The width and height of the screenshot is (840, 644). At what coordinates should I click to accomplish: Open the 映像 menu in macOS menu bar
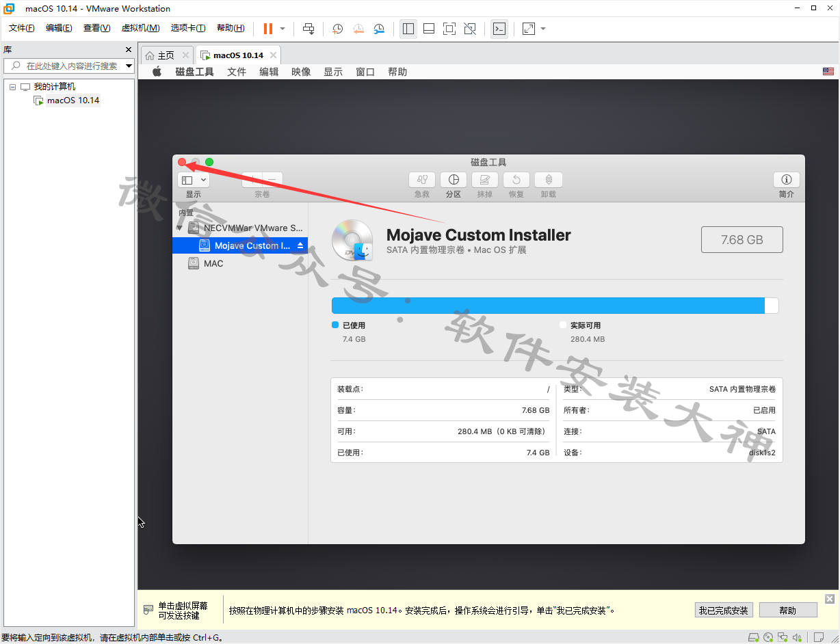point(301,72)
